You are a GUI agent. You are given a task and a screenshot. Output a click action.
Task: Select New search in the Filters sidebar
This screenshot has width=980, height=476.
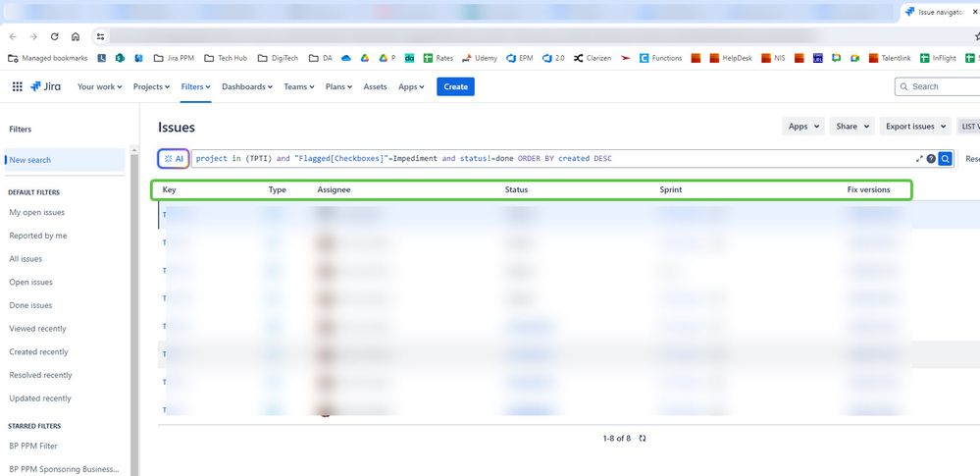point(65,160)
